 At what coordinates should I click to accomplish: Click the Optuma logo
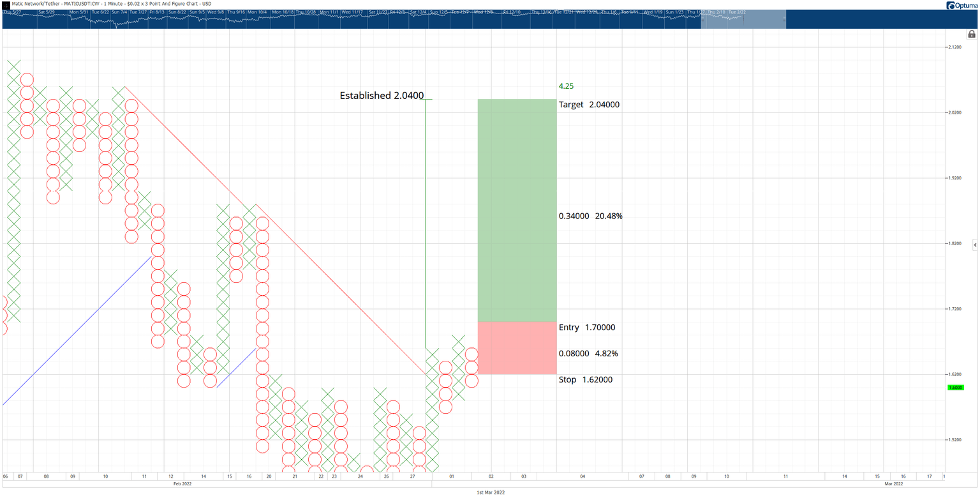click(x=959, y=5)
